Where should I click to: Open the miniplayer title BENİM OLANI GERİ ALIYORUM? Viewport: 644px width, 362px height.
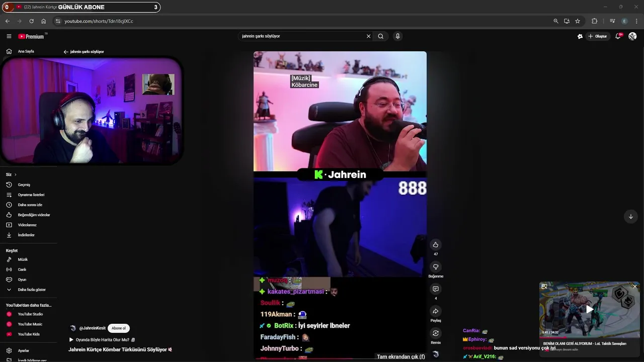[585, 343]
